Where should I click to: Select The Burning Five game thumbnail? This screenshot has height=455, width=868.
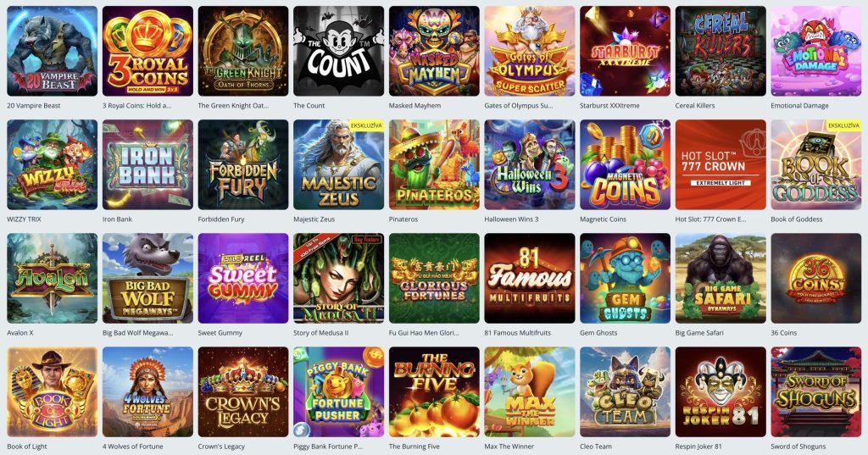[x=434, y=392]
